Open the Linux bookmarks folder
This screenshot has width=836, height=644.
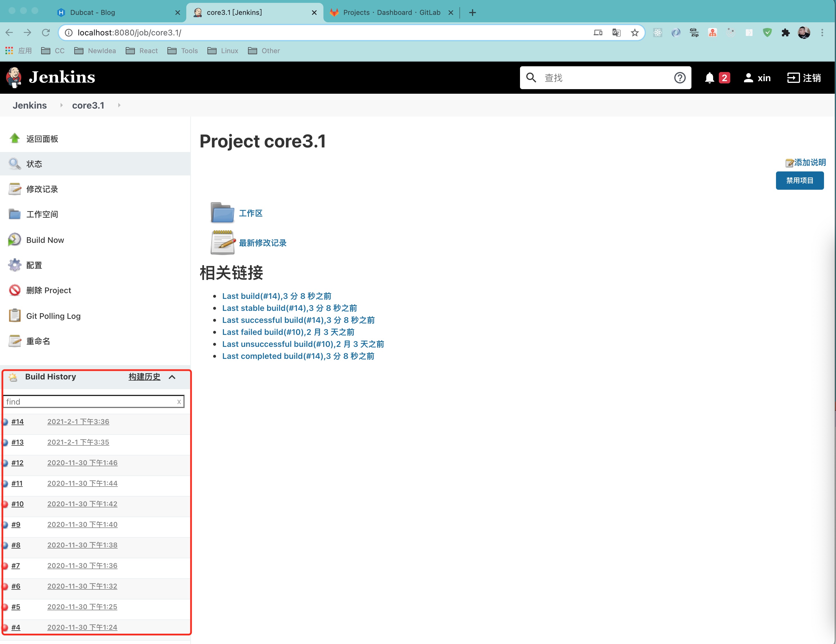[222, 51]
